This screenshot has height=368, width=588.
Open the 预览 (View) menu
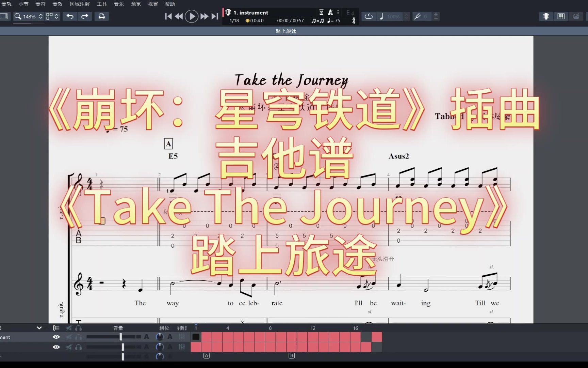click(136, 4)
